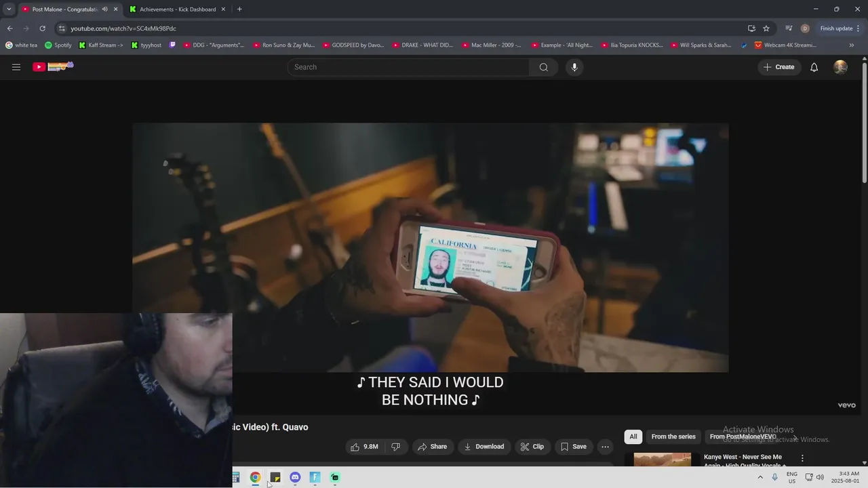868x488 pixels.
Task: Open Chrome media controls icon
Action: [x=789, y=28]
